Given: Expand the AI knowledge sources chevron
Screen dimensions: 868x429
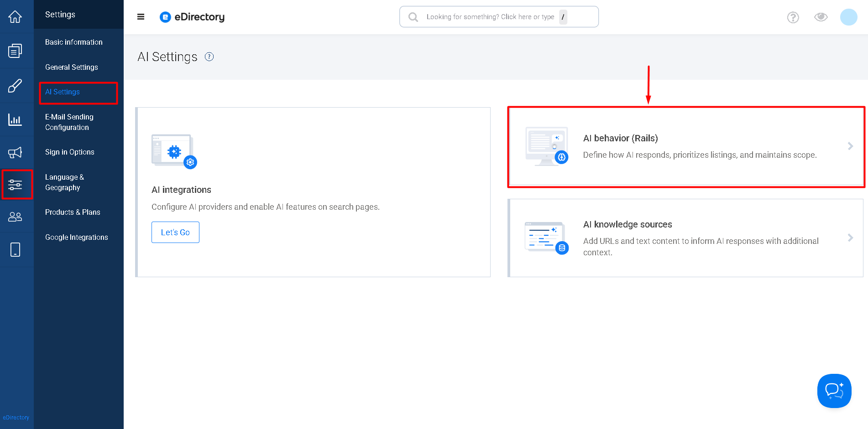Looking at the screenshot, I should click(x=850, y=238).
